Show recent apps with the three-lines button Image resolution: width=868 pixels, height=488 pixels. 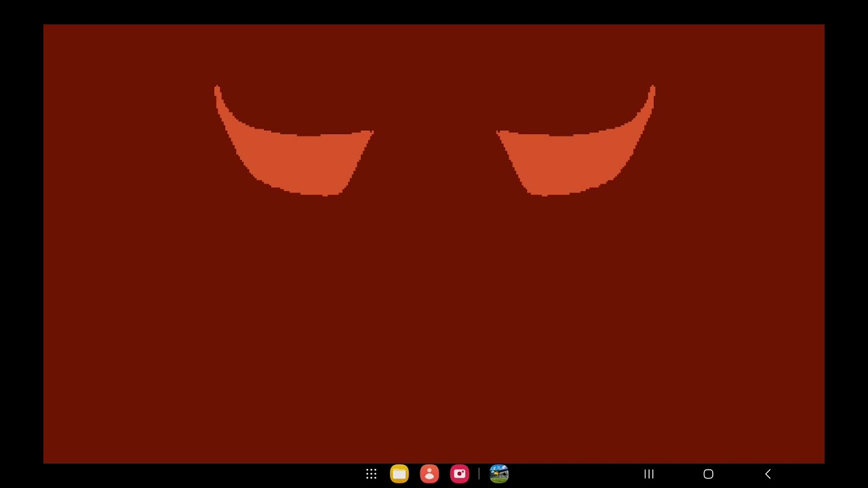pos(649,474)
